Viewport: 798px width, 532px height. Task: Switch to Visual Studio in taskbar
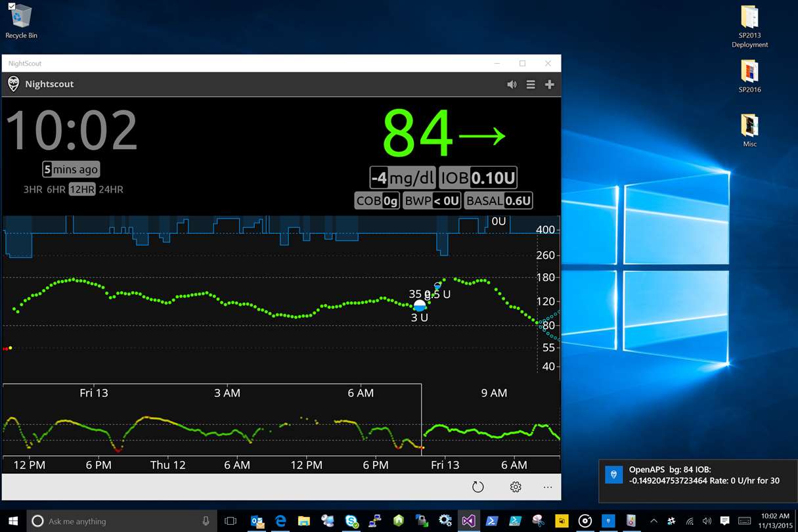pyautogui.click(x=468, y=521)
